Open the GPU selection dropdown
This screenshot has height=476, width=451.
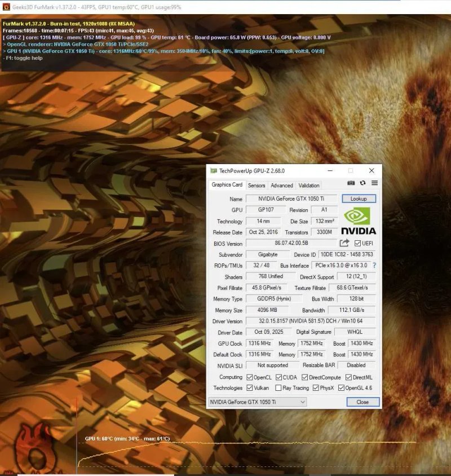point(258,402)
